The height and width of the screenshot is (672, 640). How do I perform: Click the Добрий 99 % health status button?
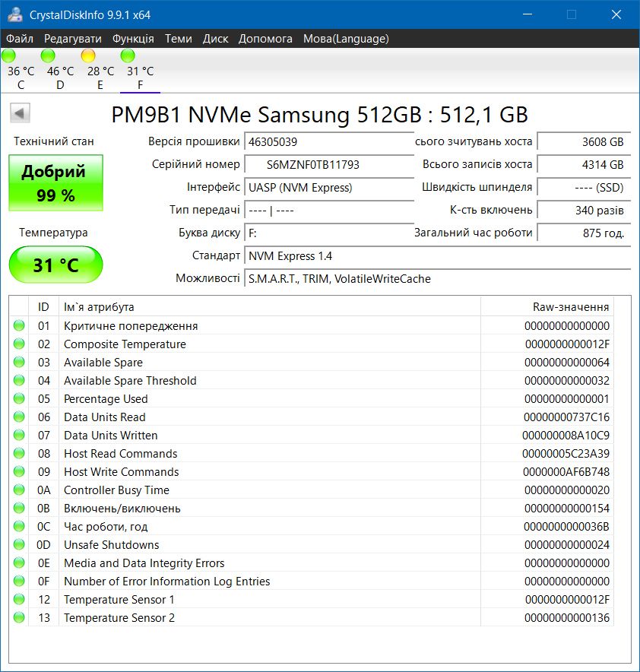(x=55, y=183)
